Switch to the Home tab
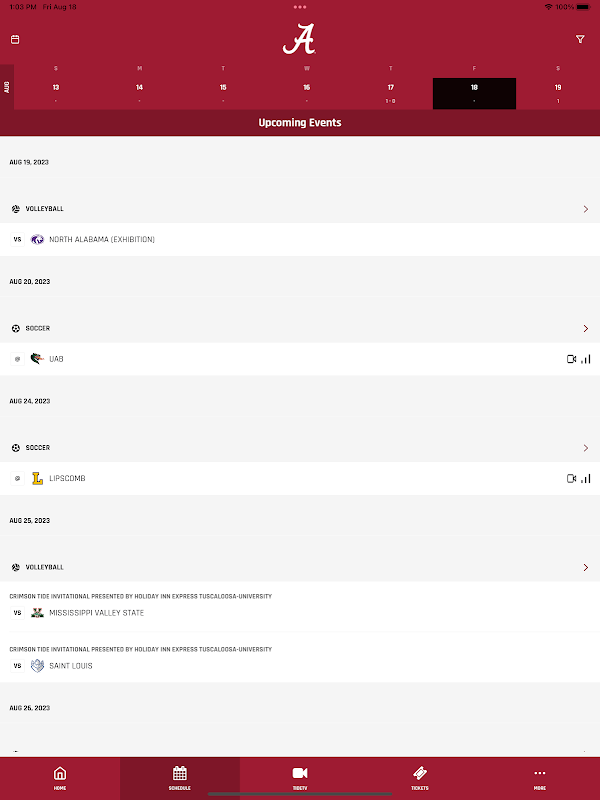 [x=60, y=778]
